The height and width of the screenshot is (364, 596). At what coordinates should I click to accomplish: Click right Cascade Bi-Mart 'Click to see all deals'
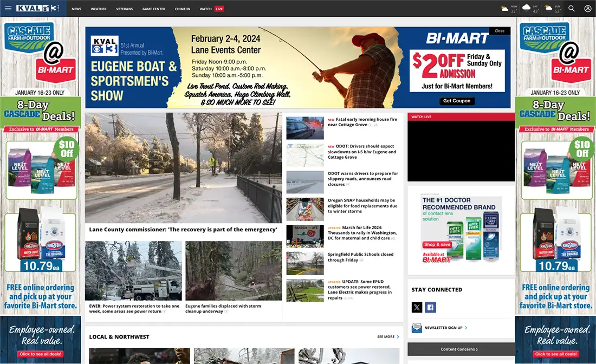(x=556, y=354)
